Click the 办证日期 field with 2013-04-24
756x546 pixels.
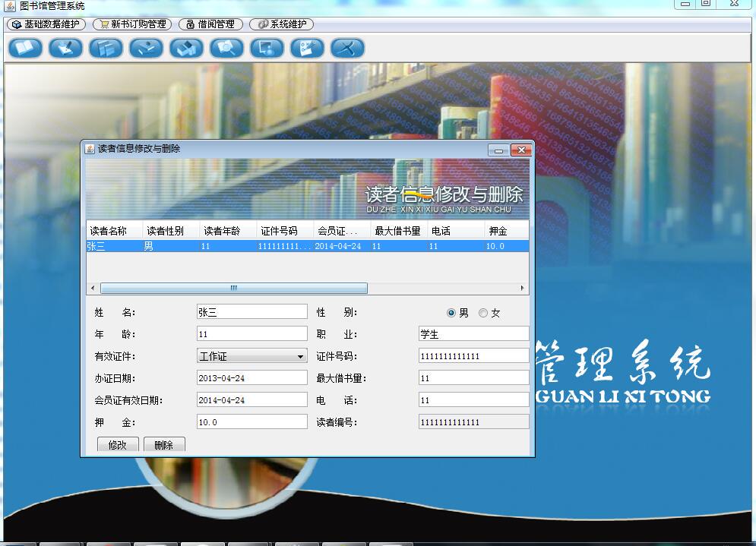click(x=252, y=378)
